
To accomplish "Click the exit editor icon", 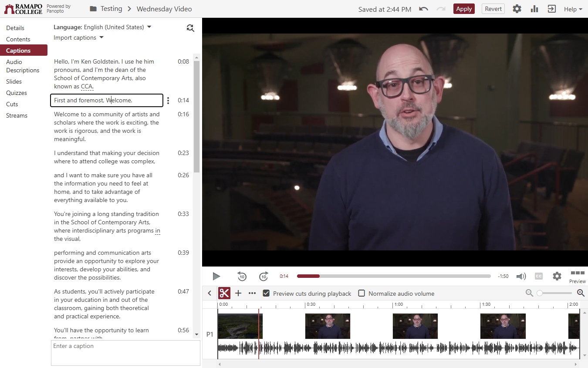I will 552,9.
